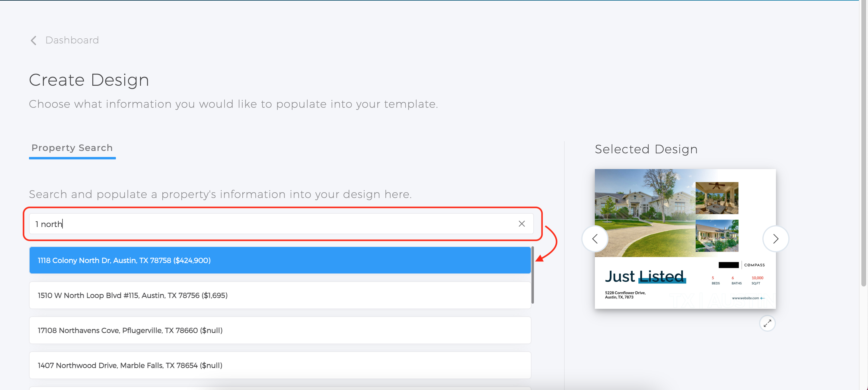
Task: Expand the design preview to fullscreen
Action: pyautogui.click(x=767, y=324)
